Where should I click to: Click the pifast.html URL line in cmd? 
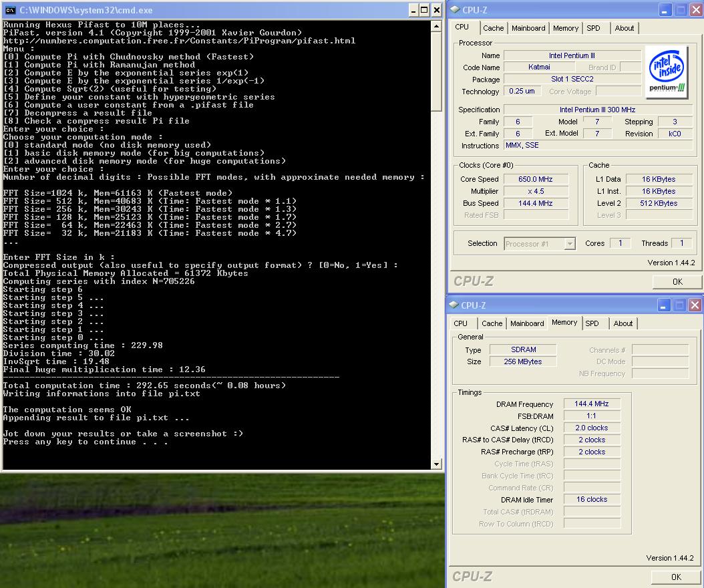179,41
